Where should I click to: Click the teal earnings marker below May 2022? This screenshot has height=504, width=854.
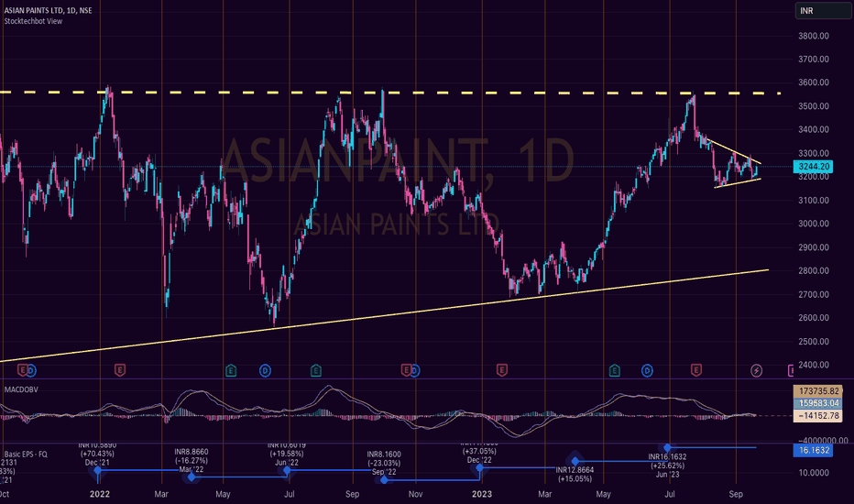231,371
